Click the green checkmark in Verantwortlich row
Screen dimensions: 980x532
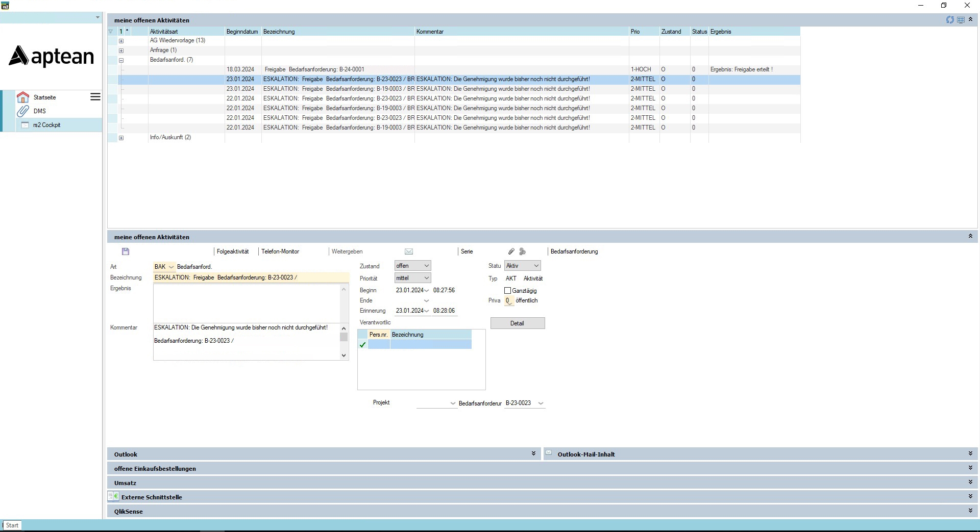pos(363,345)
